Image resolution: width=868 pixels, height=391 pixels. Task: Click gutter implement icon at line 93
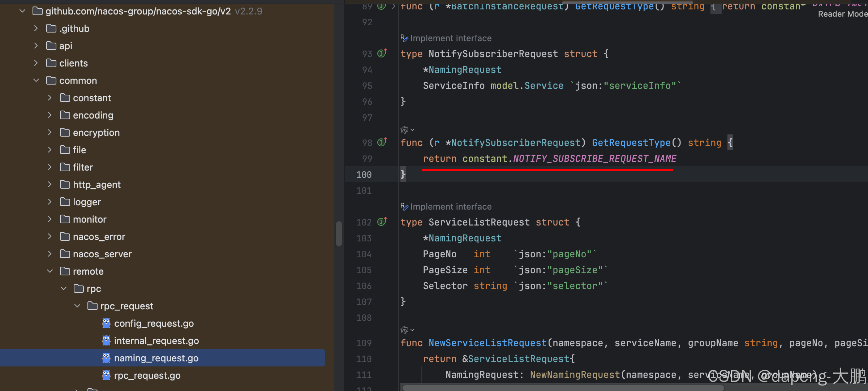click(382, 53)
